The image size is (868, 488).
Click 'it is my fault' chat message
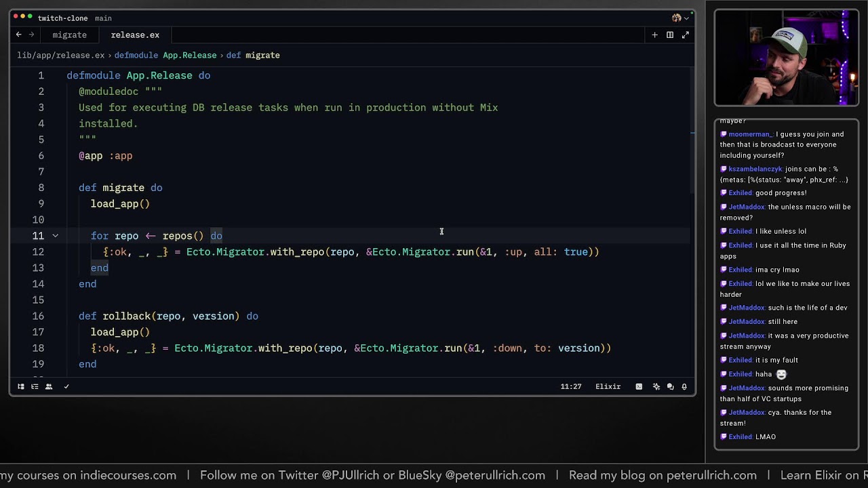coord(776,361)
